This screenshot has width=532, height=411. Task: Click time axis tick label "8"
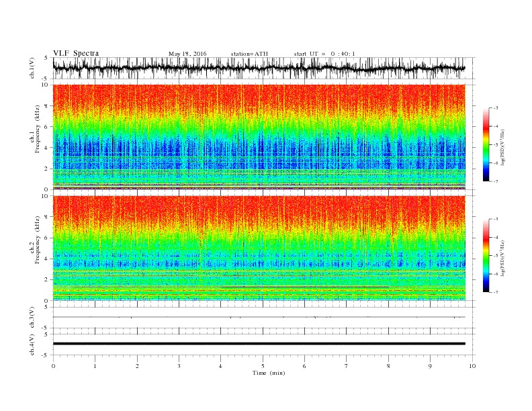coord(388,366)
